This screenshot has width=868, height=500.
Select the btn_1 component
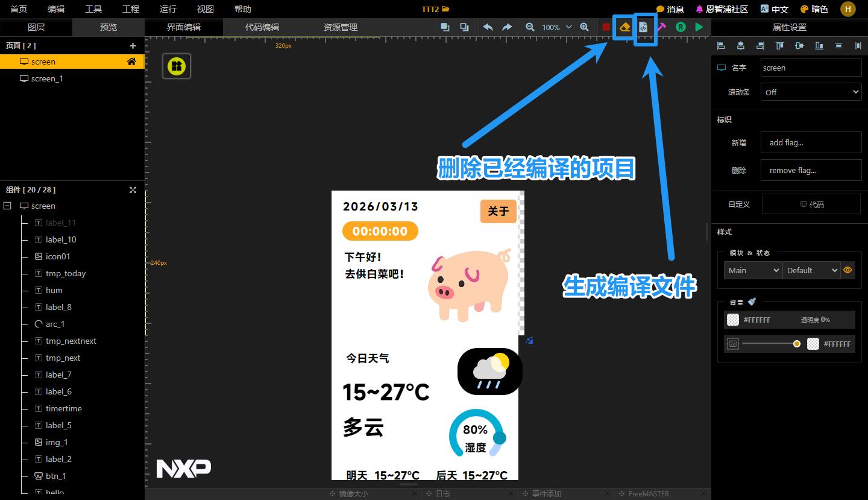55,476
